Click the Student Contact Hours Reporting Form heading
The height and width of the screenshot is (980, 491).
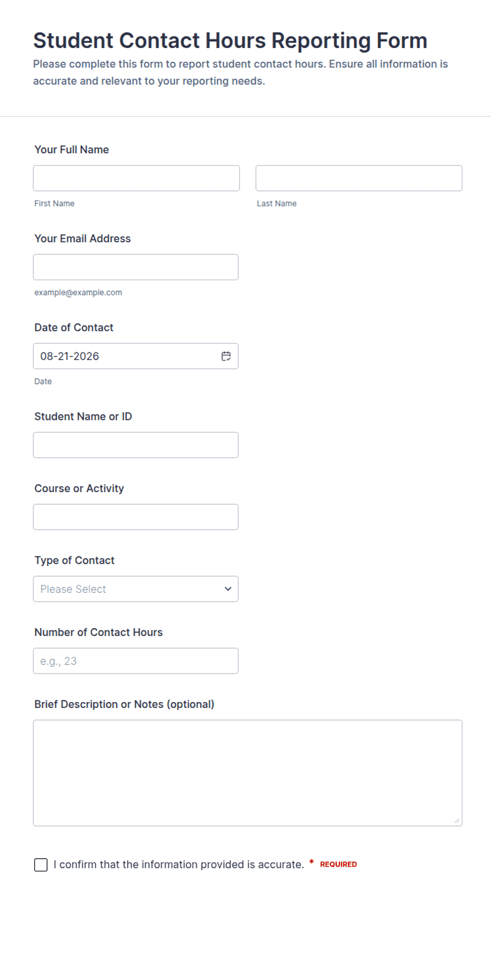230,41
